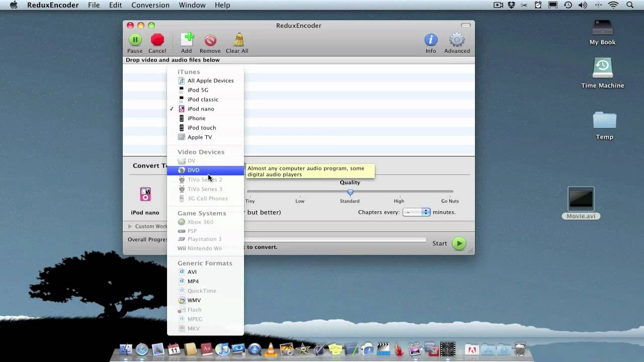
Task: Click the green Start button
Action: click(459, 243)
